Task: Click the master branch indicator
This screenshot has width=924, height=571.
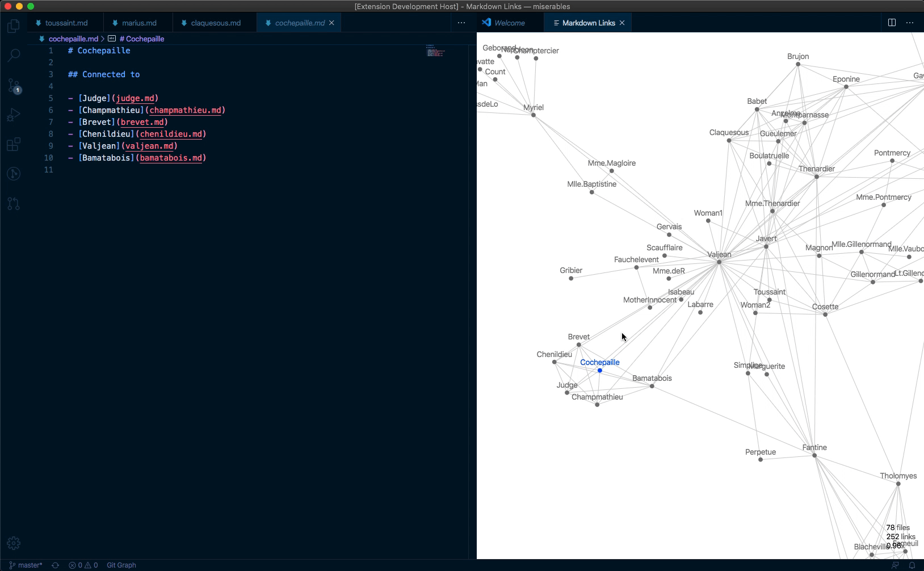Action: [x=26, y=565]
